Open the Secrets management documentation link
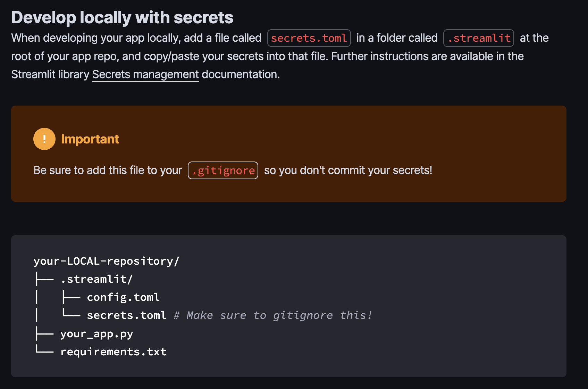Image resolution: width=588 pixels, height=389 pixels. 145,74
